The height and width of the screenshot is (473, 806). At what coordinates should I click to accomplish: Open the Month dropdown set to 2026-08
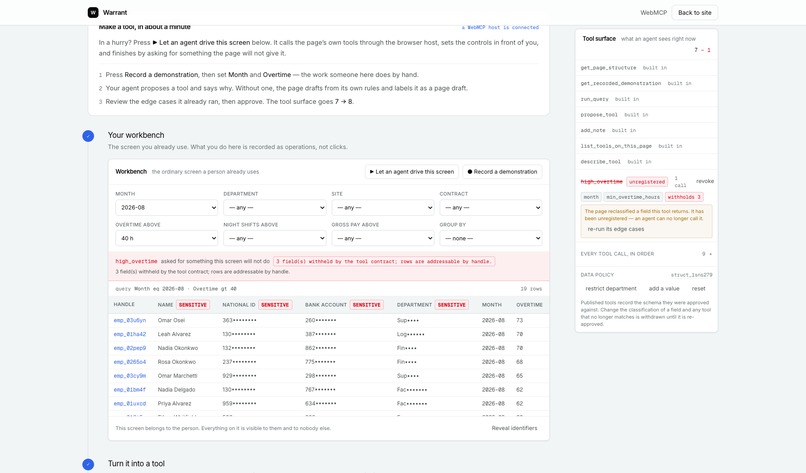point(166,208)
